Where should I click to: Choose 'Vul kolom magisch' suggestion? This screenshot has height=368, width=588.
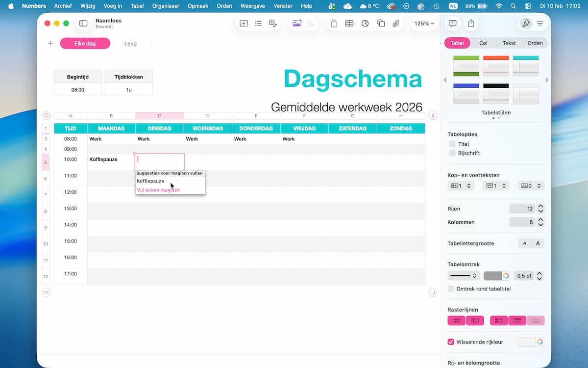[158, 190]
